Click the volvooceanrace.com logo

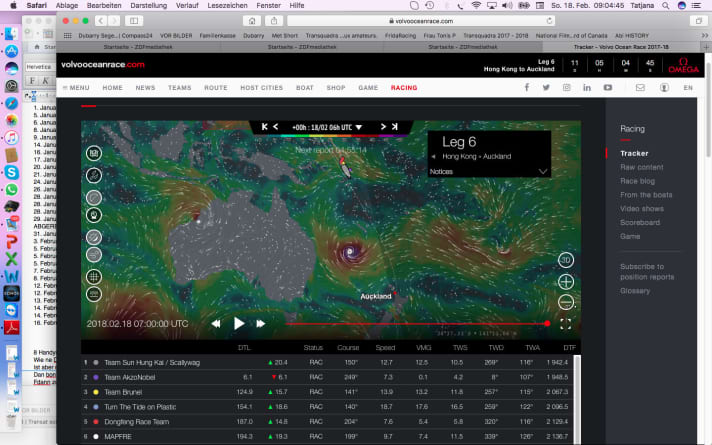pyautogui.click(x=103, y=64)
